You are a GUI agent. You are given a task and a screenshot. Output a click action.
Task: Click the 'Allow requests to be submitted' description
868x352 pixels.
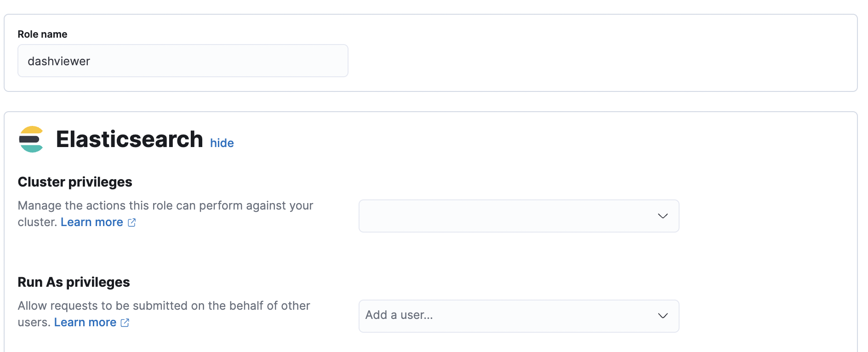point(164,314)
